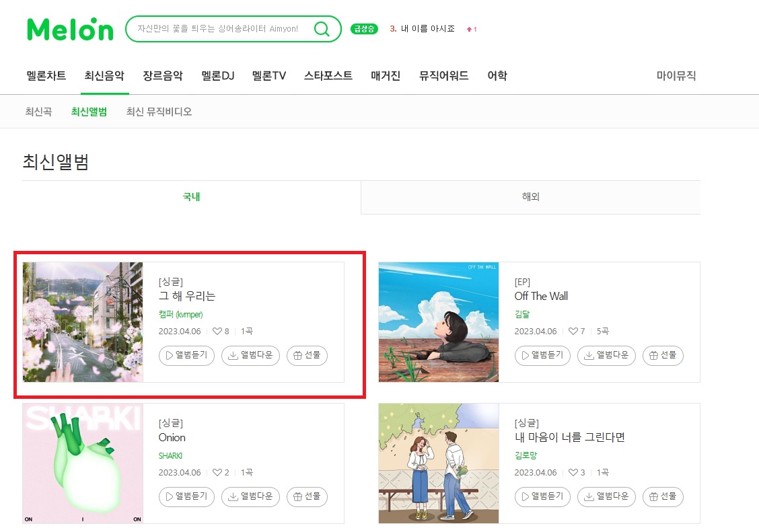The height and width of the screenshot is (532, 759).
Task: Open artist 김로망
Action: tap(526, 455)
